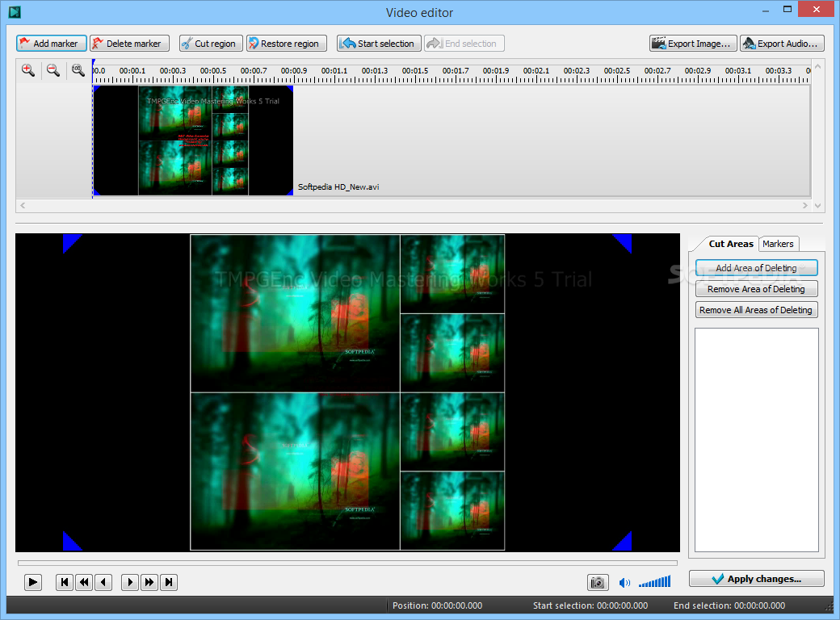Click timeline vertical scrollbar up arrow

tap(817, 67)
